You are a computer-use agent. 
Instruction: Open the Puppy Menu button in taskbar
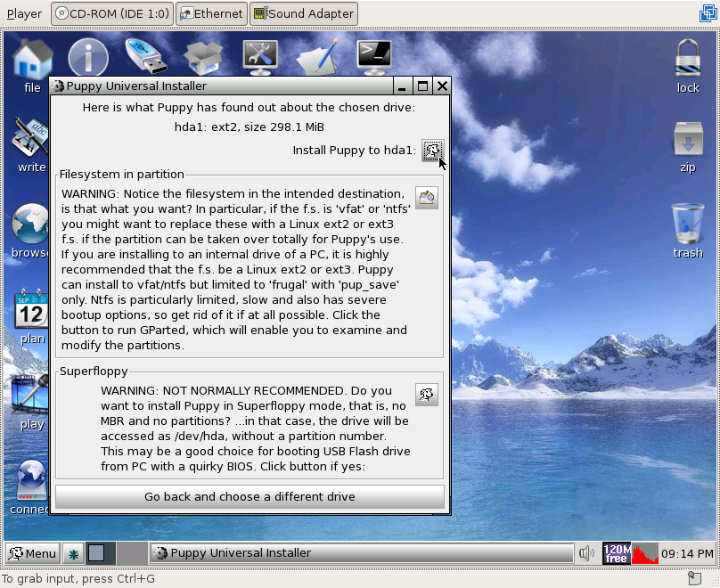(32, 553)
